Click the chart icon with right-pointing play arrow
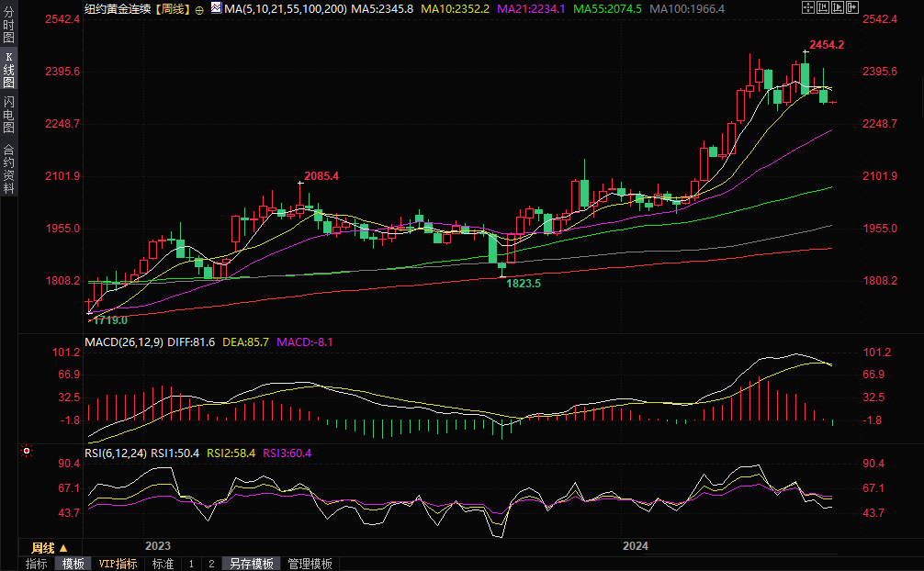Screen dimensions: 924x571 tap(836, 8)
